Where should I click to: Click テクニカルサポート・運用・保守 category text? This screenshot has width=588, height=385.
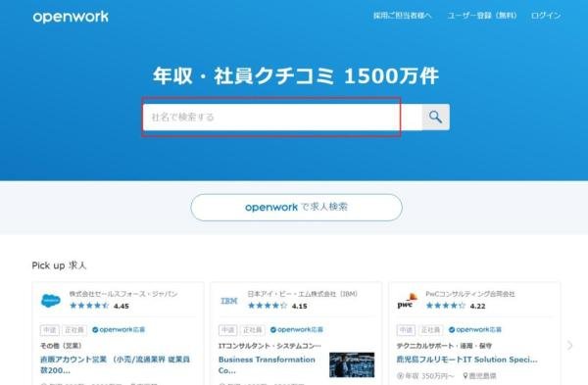click(x=444, y=346)
